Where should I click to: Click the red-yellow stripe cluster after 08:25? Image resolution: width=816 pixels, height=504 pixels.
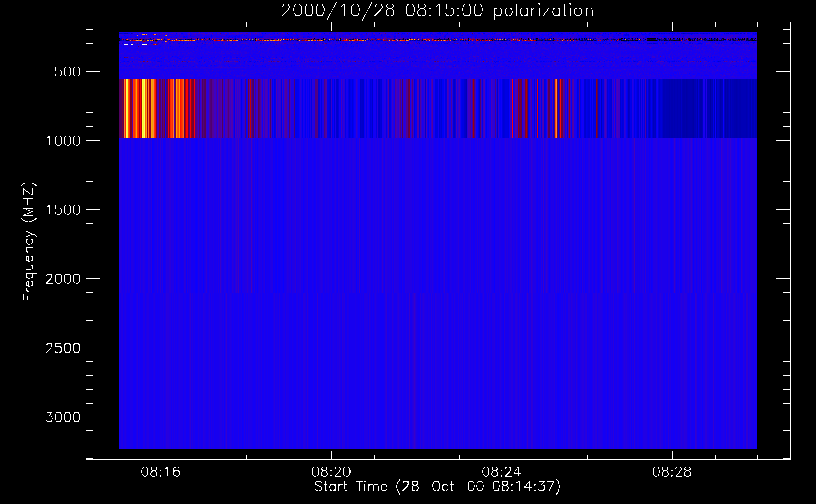pyautogui.click(x=560, y=108)
